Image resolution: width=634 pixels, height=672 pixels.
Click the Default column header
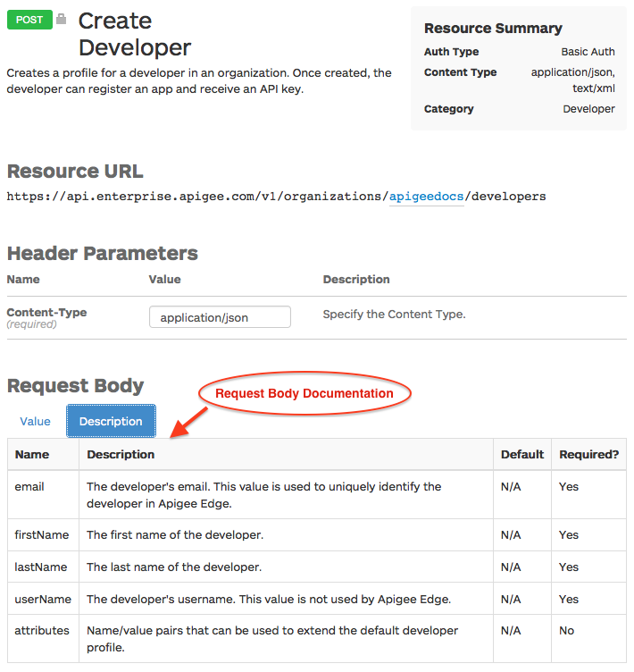521,454
